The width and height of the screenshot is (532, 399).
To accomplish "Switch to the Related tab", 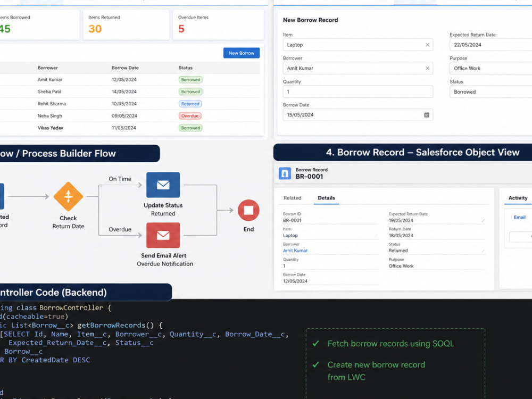I will [x=293, y=198].
